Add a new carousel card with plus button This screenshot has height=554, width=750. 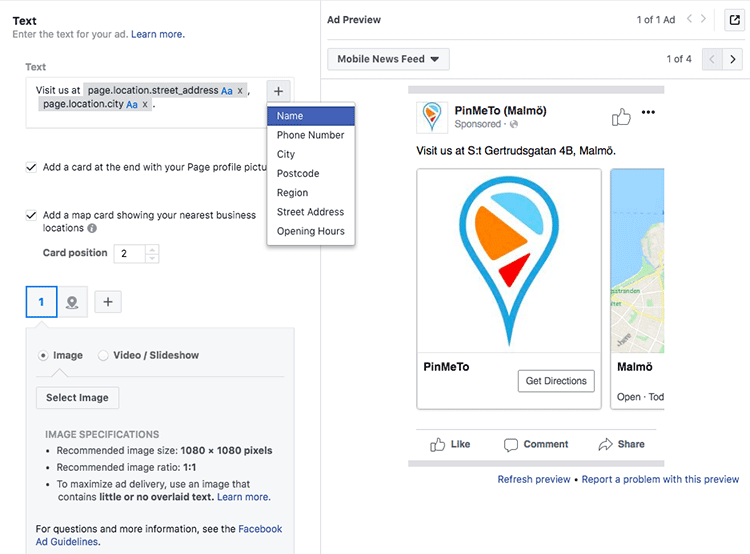[x=108, y=302]
